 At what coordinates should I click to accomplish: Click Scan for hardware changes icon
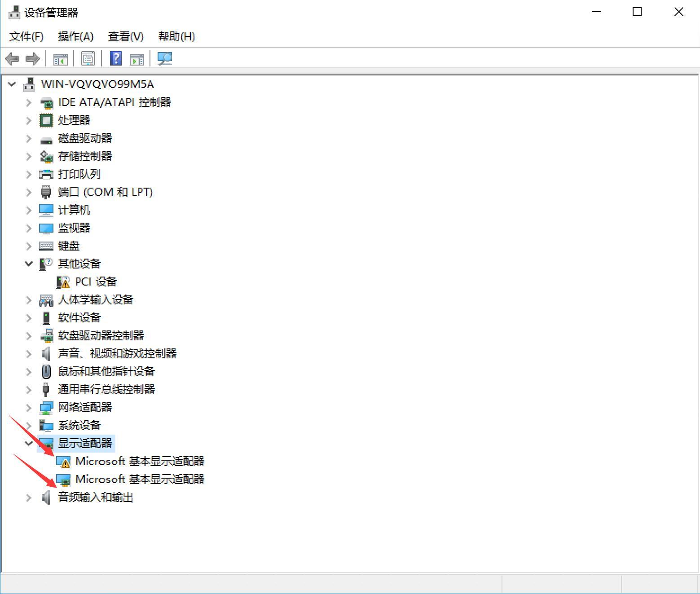coord(165,58)
